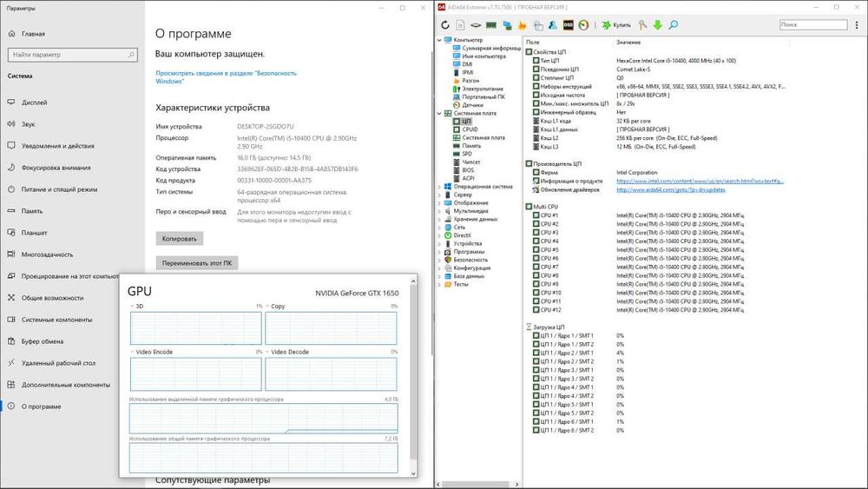Open AIDA64 three-dot menu beside search box
The height and width of the screenshot is (489, 868).
coord(857,25)
